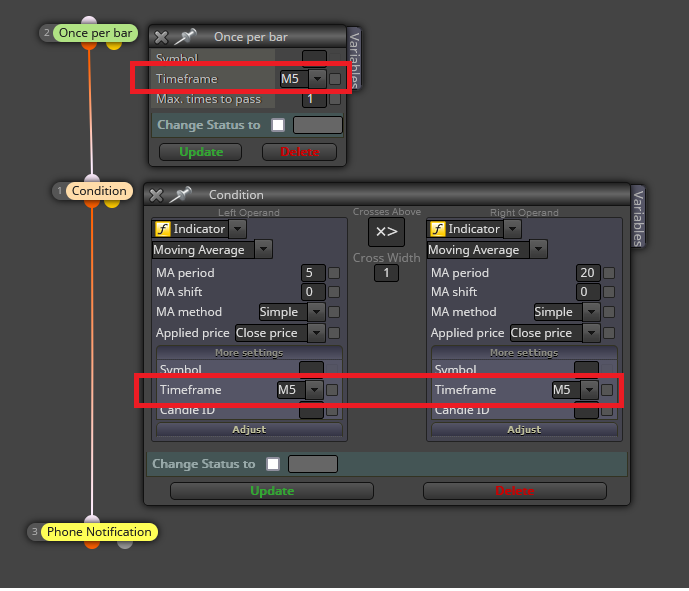Click Right Operand Adjust button
Screen dimensions: 689x591
[524, 430]
